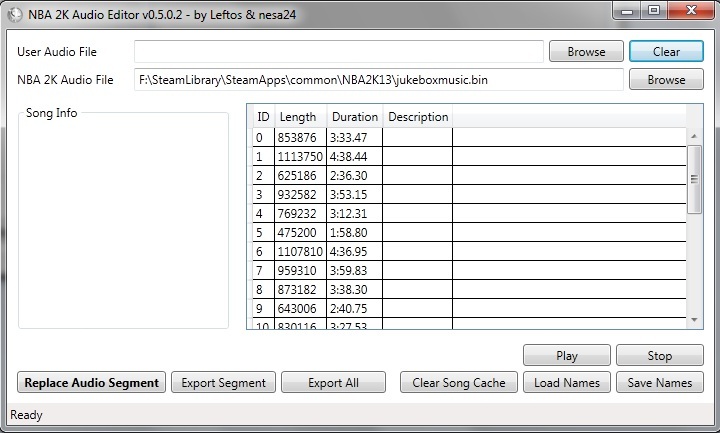This screenshot has height=433, width=720.
Task: Click duration cell 3:12.31
Action: point(354,214)
